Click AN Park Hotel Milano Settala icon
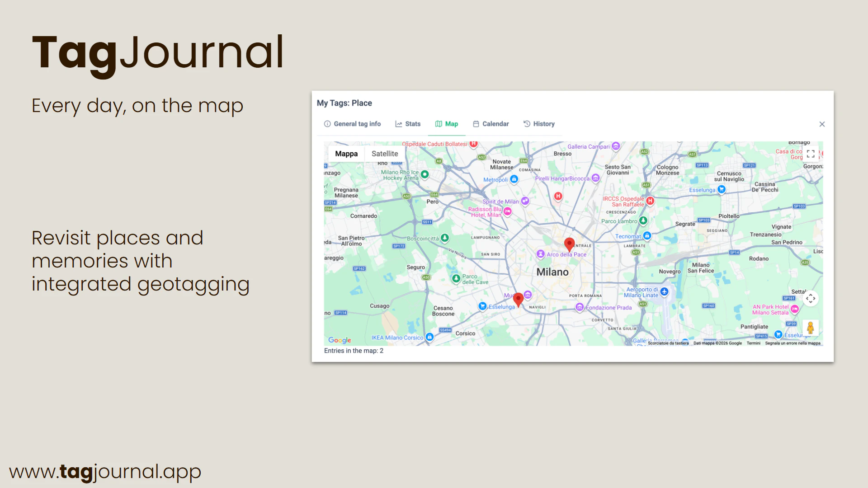Screen dimensions: 868x488 [795, 309]
